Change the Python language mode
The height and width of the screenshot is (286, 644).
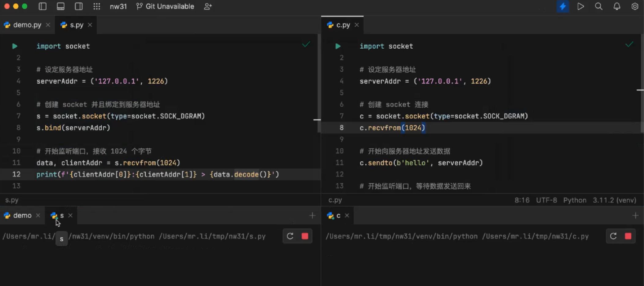[x=575, y=200]
